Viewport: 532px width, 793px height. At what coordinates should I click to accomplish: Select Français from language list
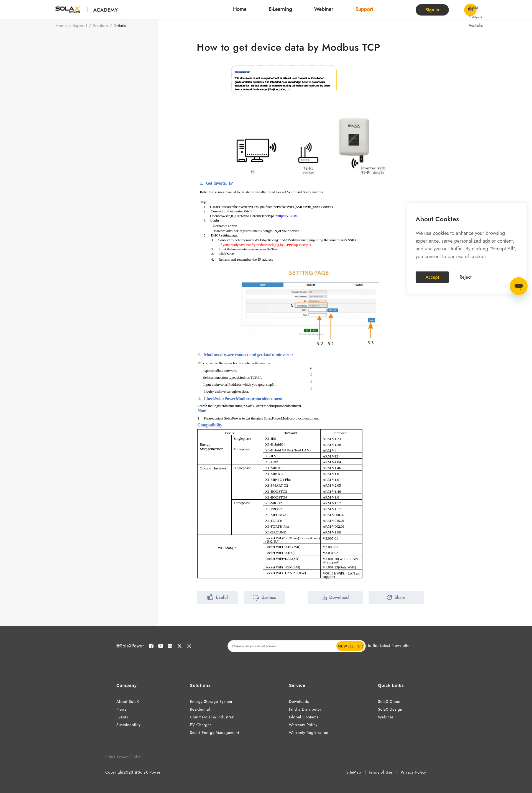coord(475,16)
